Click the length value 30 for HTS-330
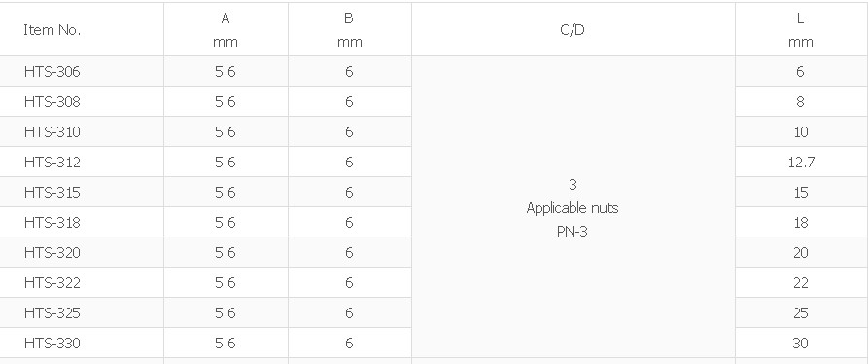 [801, 344]
